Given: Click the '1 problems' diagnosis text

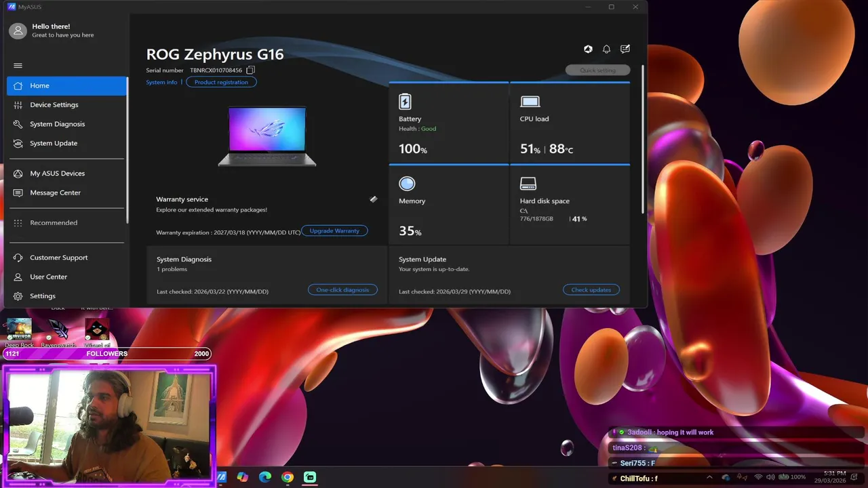Looking at the screenshot, I should coord(172,269).
